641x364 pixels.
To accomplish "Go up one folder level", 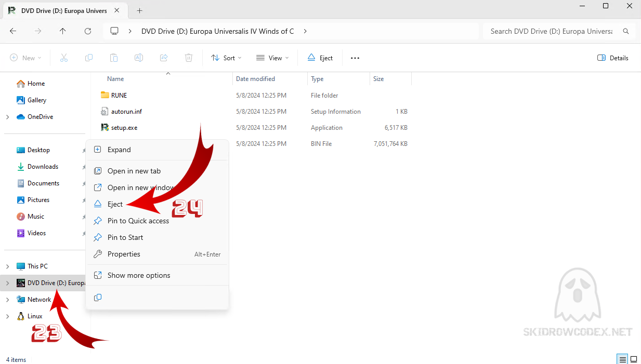I will (63, 31).
